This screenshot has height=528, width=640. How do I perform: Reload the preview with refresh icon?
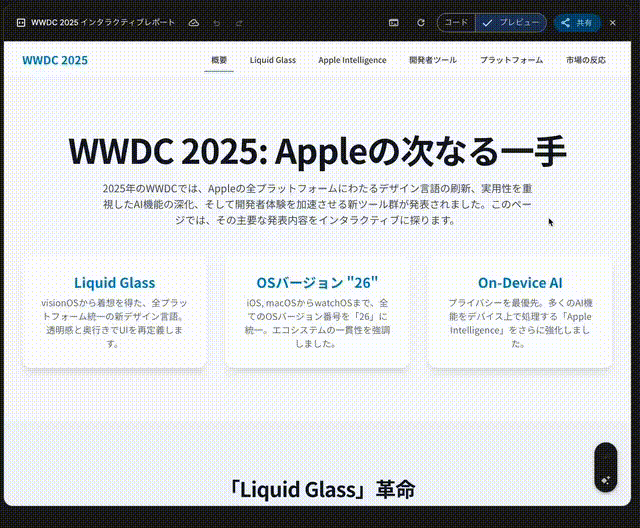tap(421, 23)
